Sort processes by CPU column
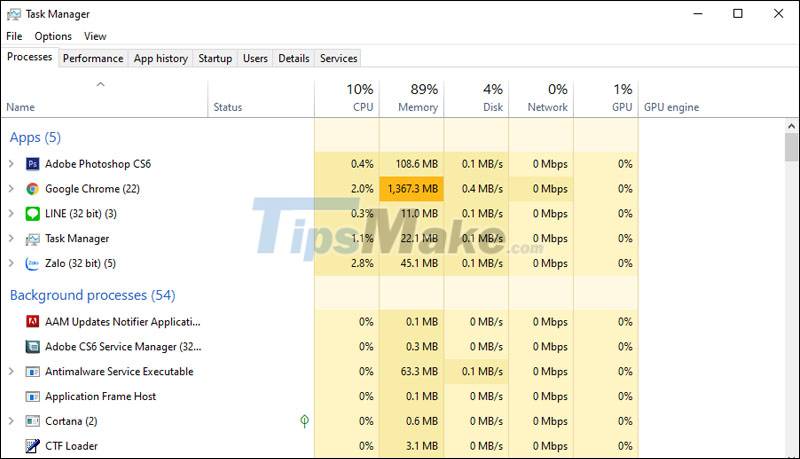 [x=347, y=99]
